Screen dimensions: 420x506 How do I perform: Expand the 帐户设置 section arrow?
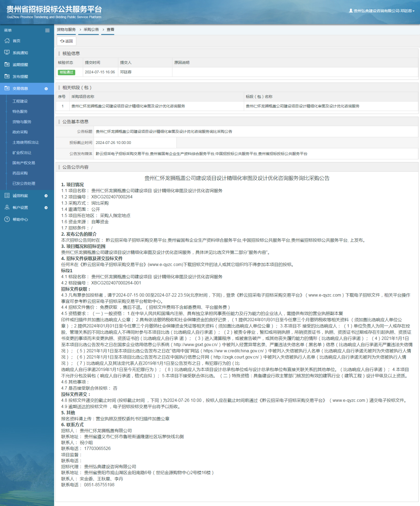(x=46, y=207)
